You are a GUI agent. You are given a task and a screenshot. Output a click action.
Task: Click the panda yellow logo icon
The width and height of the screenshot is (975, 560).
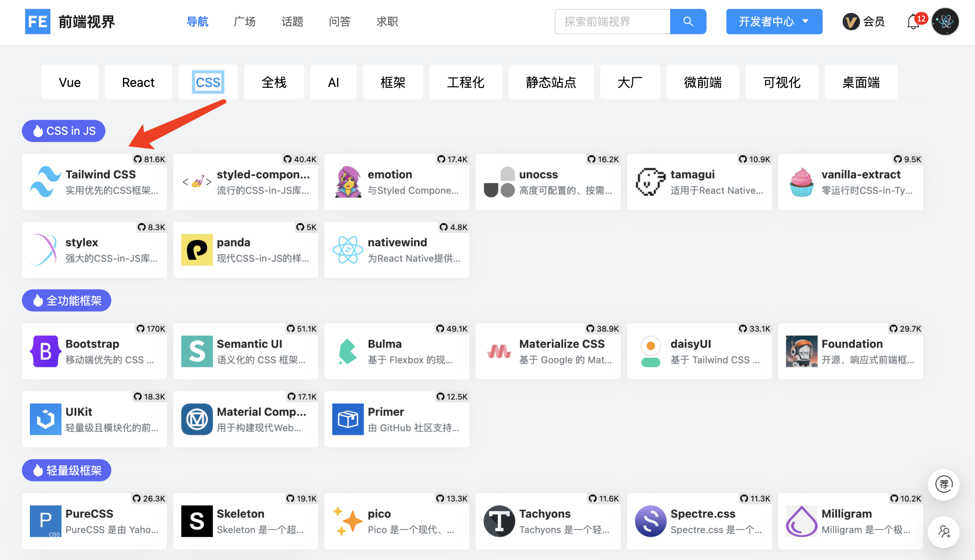click(197, 250)
